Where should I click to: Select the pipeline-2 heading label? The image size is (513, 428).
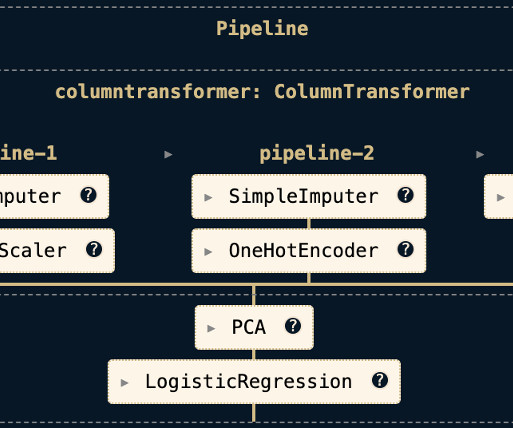pos(317,154)
